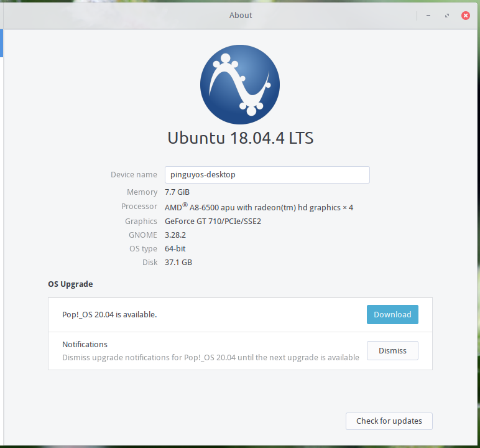Screen dimensions: 480x448
Task: Click the About title in header bar
Action: (x=241, y=16)
